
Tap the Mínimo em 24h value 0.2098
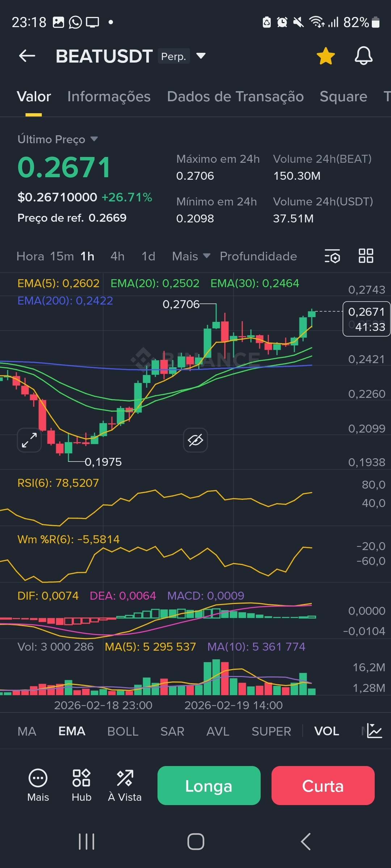pos(195,218)
